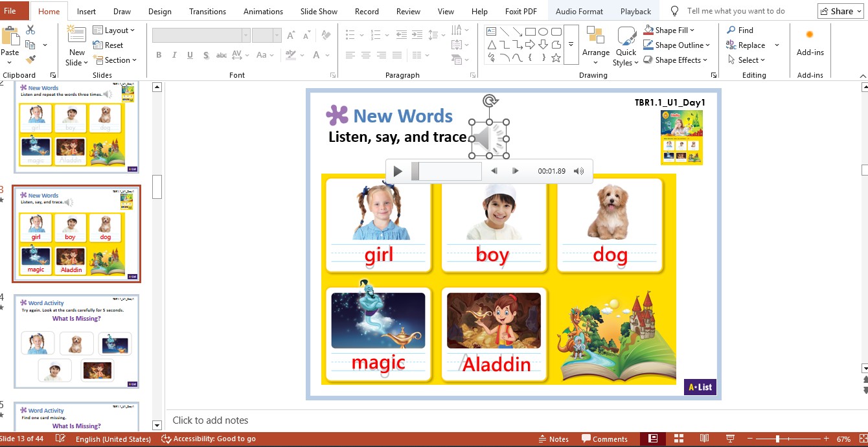Toggle the Notes pane
Viewport: 868px width, 447px height.
(553, 439)
